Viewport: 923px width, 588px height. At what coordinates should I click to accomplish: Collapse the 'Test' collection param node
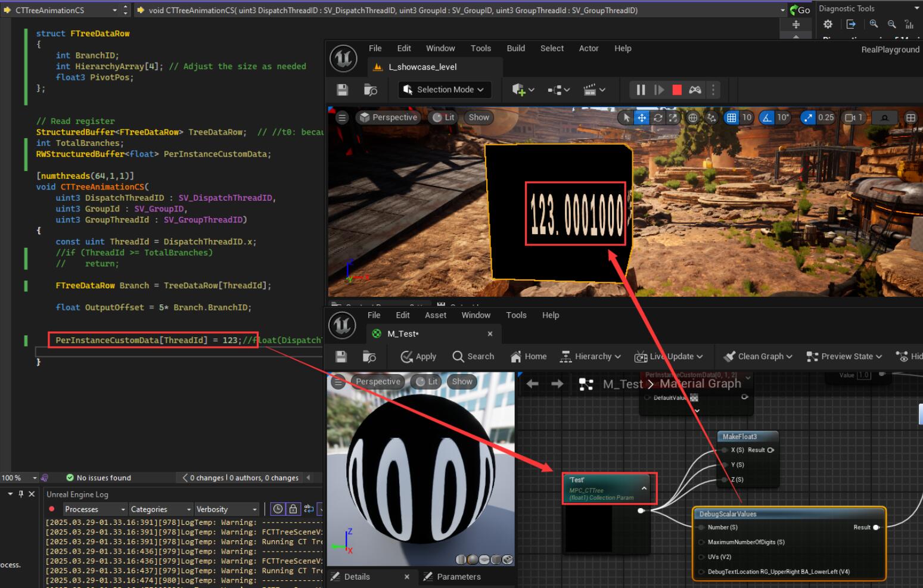pos(644,489)
